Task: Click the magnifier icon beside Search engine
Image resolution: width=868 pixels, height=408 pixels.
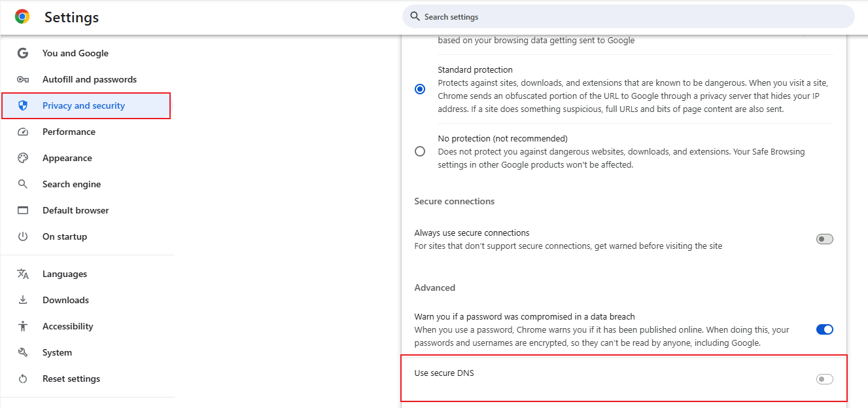Action: (x=23, y=184)
